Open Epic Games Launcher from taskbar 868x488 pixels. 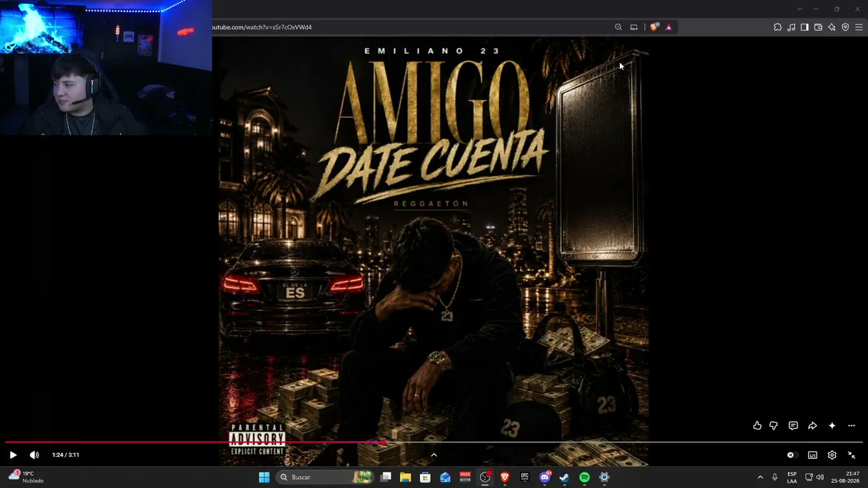point(524,477)
